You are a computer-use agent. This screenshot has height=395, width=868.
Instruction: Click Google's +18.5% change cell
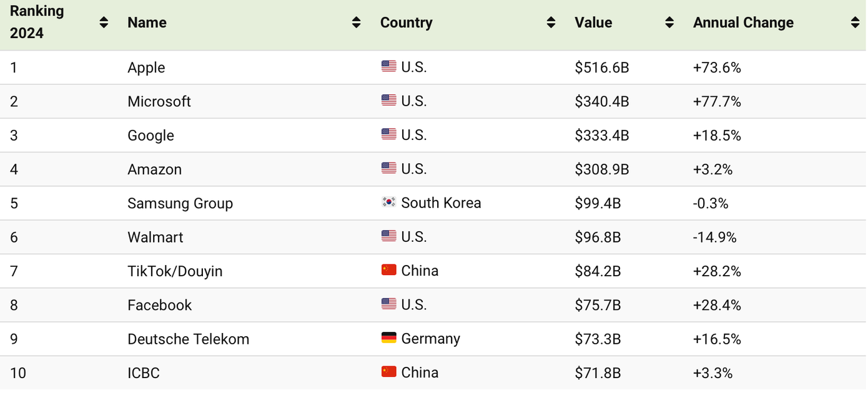pos(716,136)
